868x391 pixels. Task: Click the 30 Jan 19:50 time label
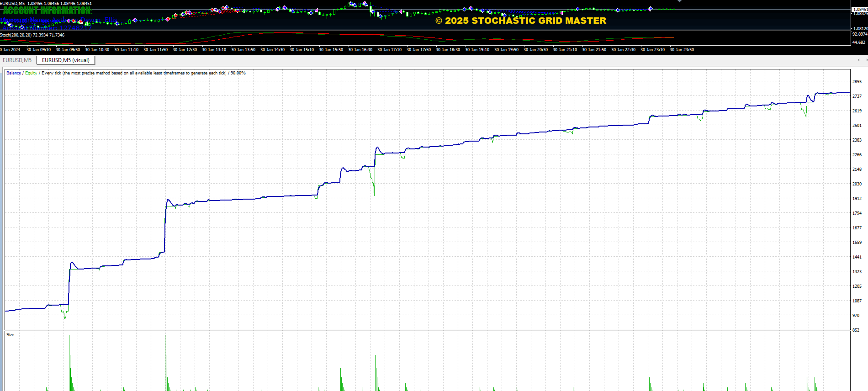507,50
